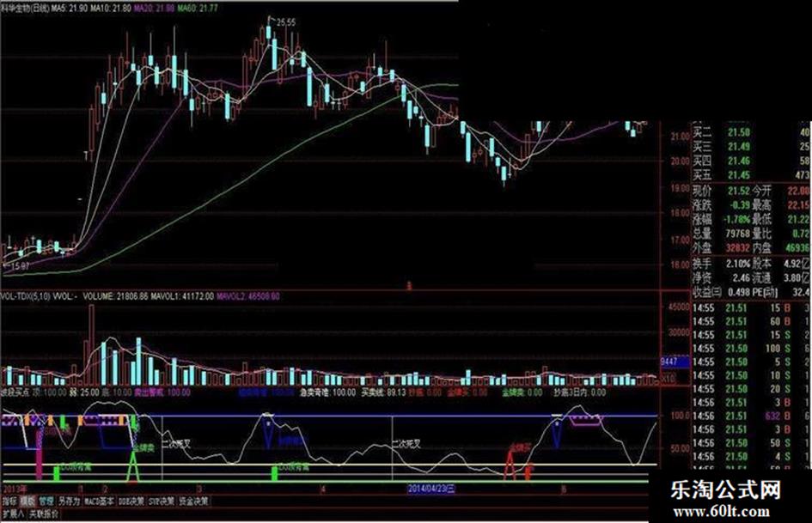Open the 扩展 tab at bottom left
812x523 pixels.
point(12,514)
